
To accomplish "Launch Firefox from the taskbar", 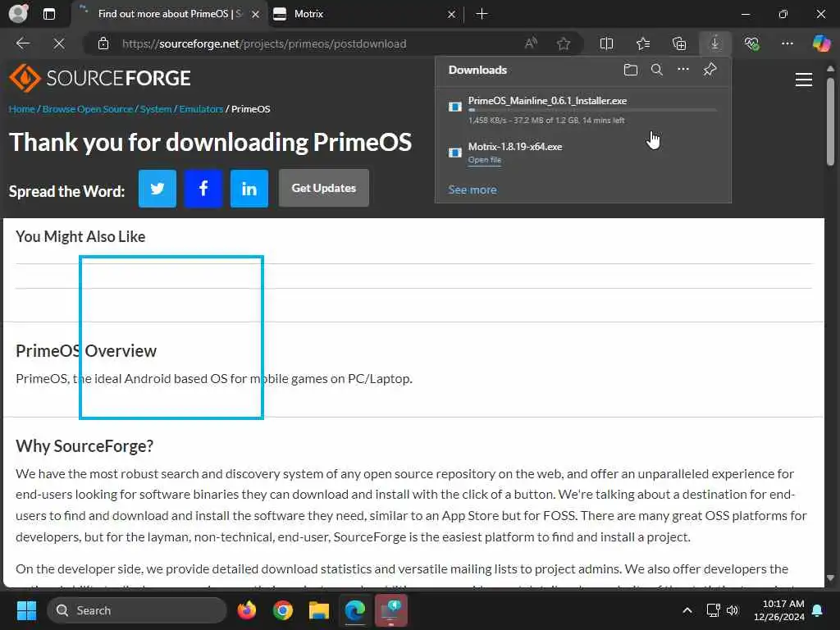I will [246, 610].
